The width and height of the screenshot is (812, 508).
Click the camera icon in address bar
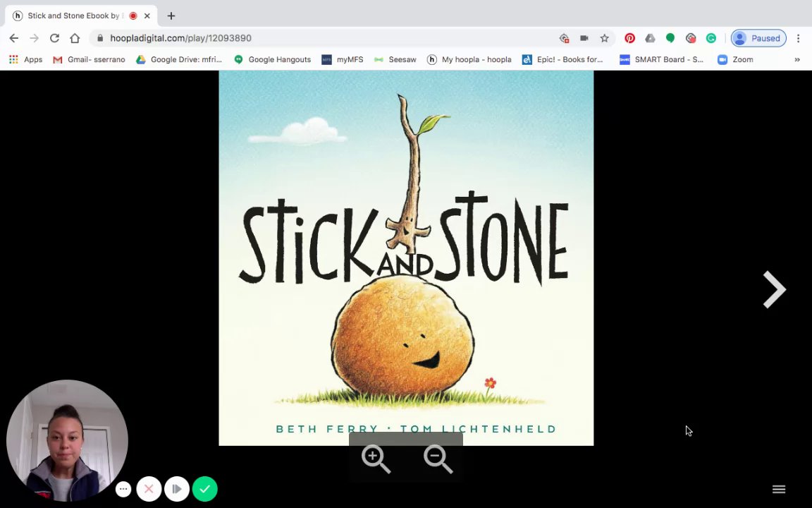584,38
